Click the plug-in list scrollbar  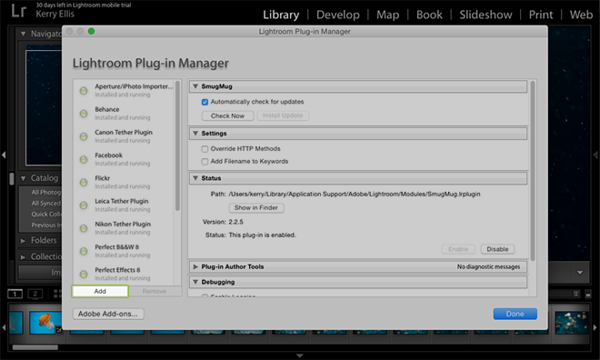[177, 146]
